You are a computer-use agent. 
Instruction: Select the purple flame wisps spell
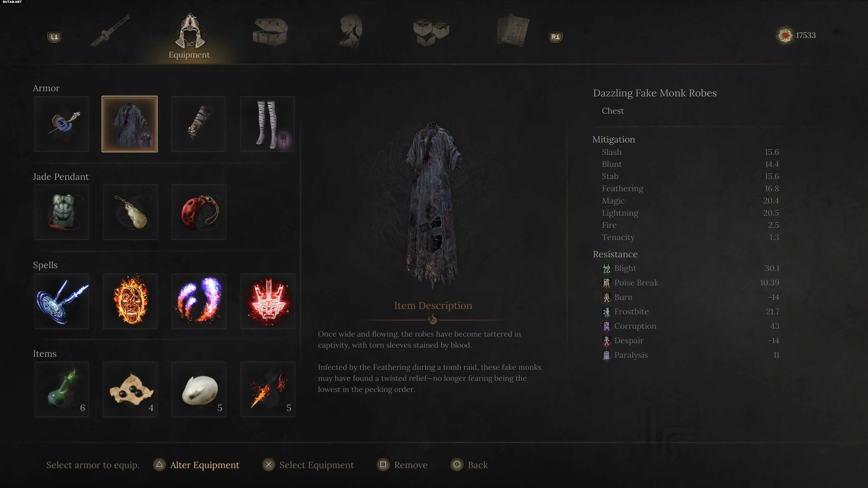[x=199, y=301]
